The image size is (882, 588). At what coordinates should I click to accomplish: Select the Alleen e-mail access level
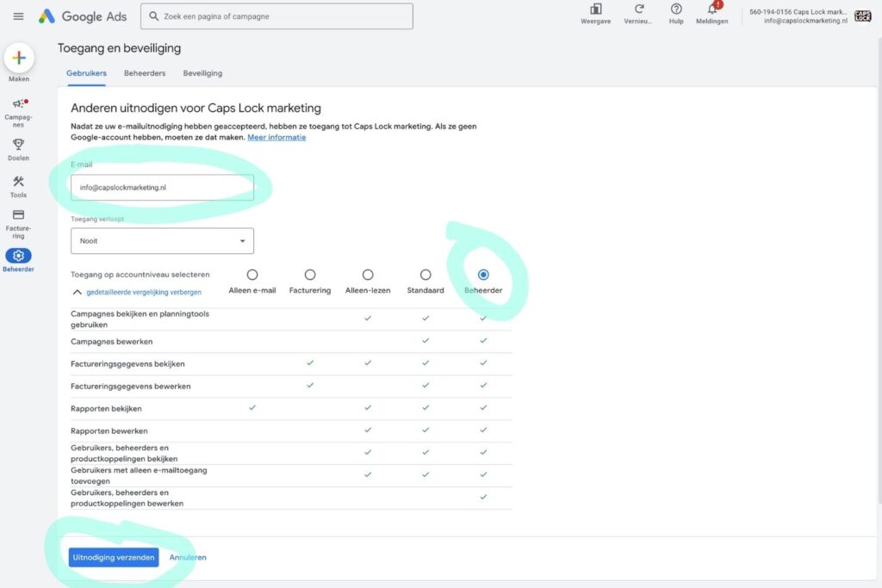[x=252, y=275]
